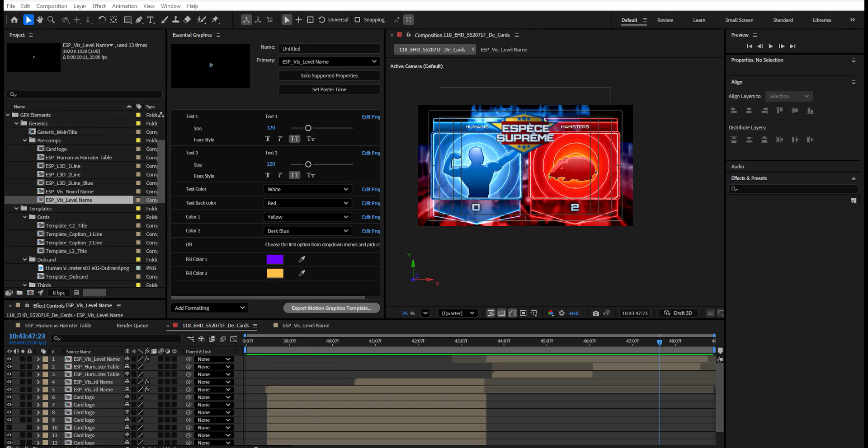Open the Composition menu

tap(52, 6)
